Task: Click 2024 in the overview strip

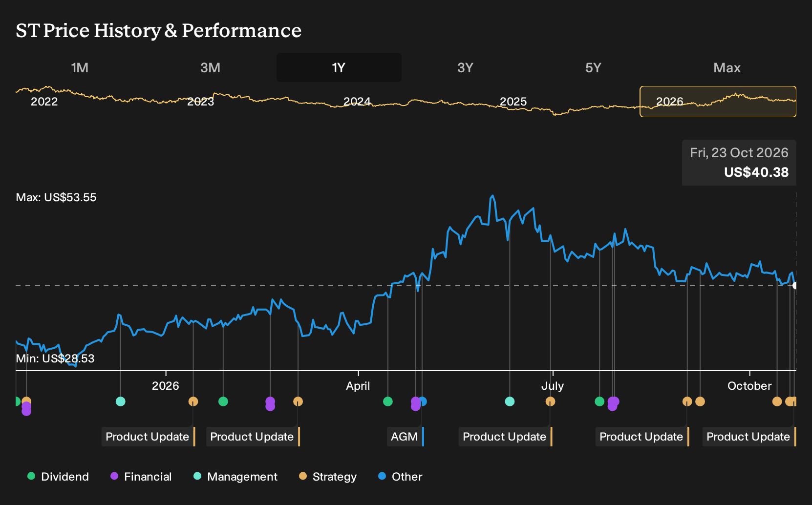Action: pos(357,102)
